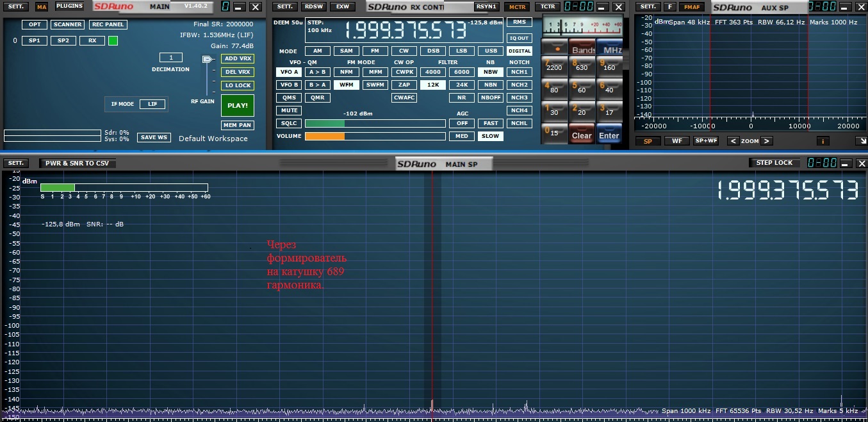The height and width of the screenshot is (422, 868).
Task: Choose the 24K filter width
Action: tap(462, 85)
